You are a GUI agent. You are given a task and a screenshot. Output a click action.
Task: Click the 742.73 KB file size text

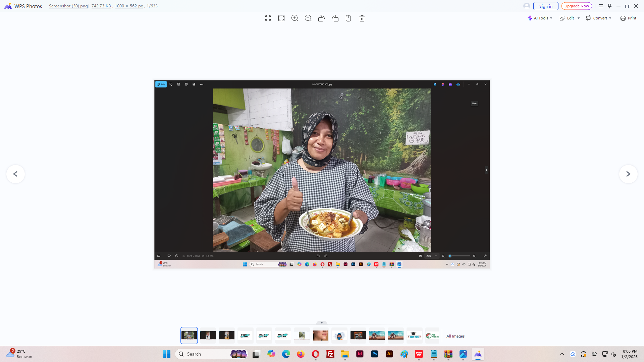point(101,6)
